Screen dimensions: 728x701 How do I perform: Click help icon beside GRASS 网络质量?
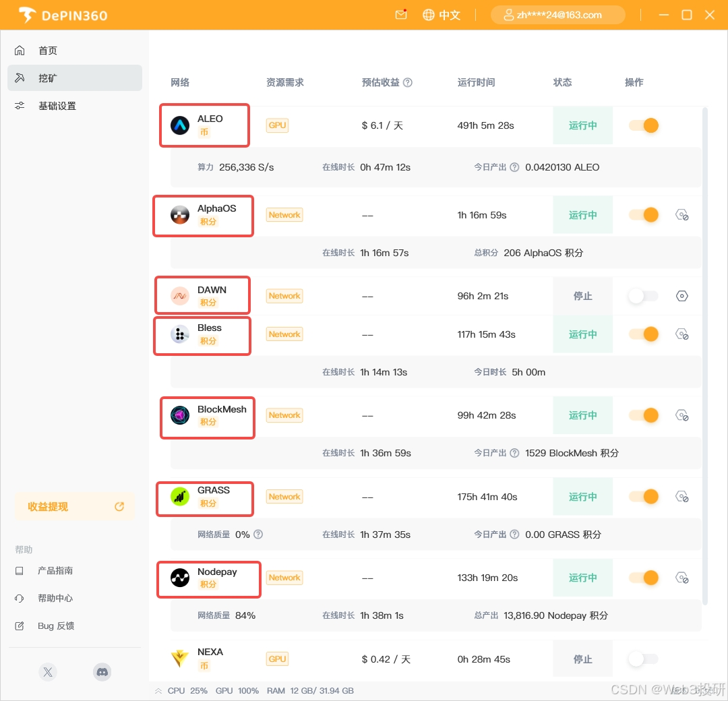pos(259,535)
